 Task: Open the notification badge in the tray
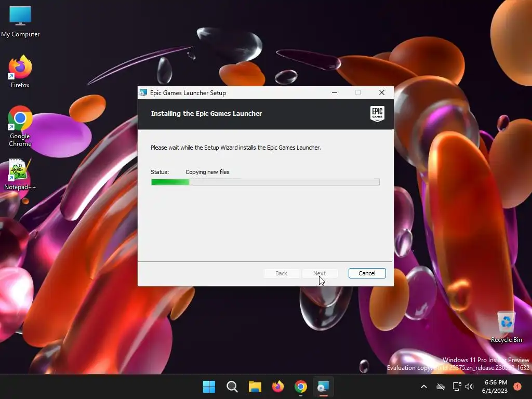(x=517, y=387)
